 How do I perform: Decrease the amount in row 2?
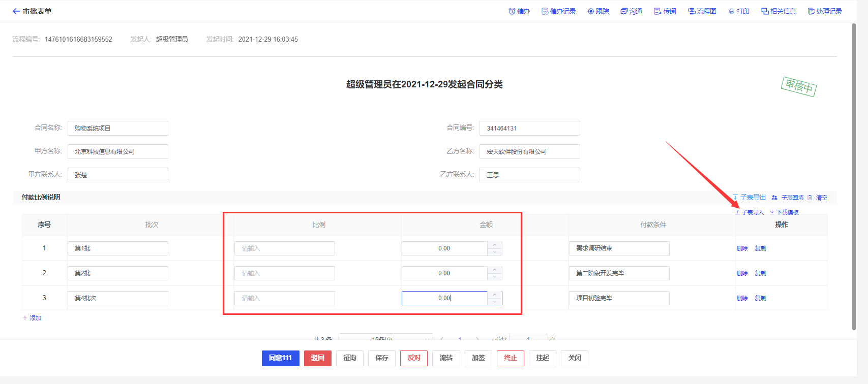pyautogui.click(x=495, y=277)
